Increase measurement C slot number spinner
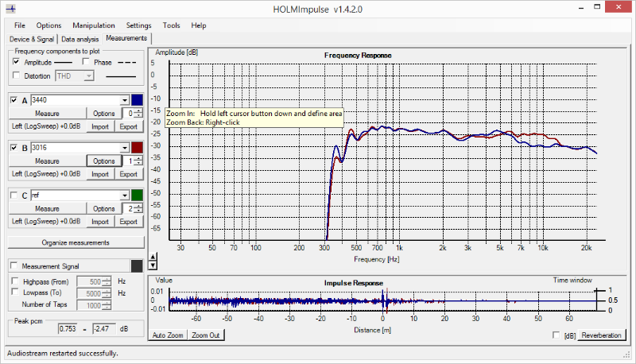Viewport: 636px width, 364px height. (x=138, y=207)
